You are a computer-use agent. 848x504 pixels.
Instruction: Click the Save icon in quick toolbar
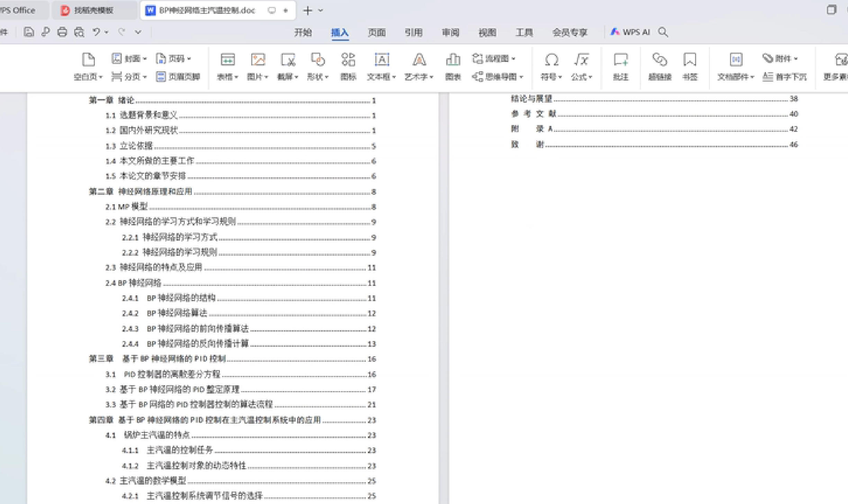(x=28, y=32)
